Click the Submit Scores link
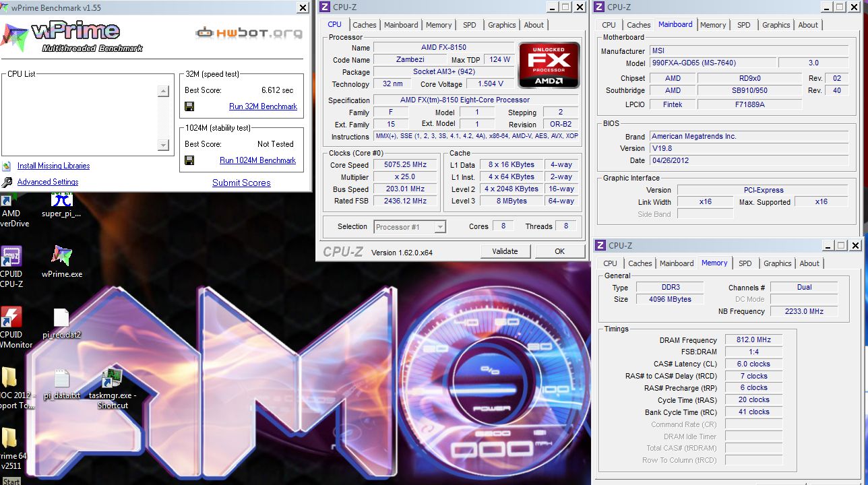Viewport: 868px width, 485px height. pyautogui.click(x=241, y=183)
